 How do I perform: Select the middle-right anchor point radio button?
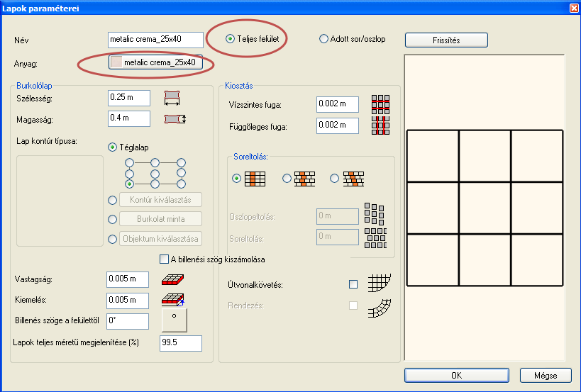click(181, 172)
